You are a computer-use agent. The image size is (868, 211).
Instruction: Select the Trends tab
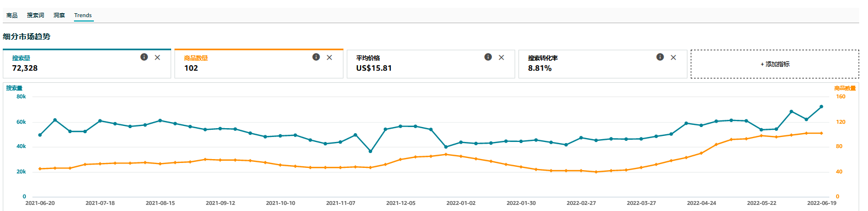click(x=83, y=15)
